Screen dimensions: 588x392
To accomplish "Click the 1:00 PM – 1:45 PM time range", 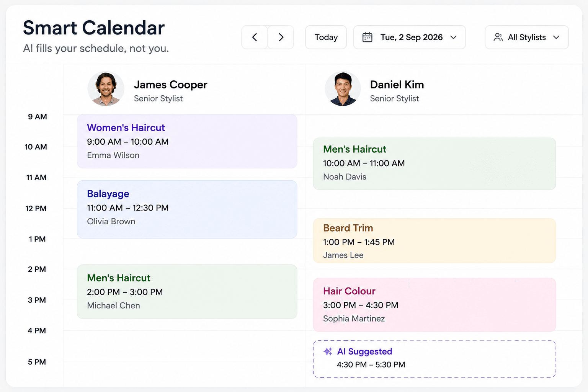I will [359, 242].
